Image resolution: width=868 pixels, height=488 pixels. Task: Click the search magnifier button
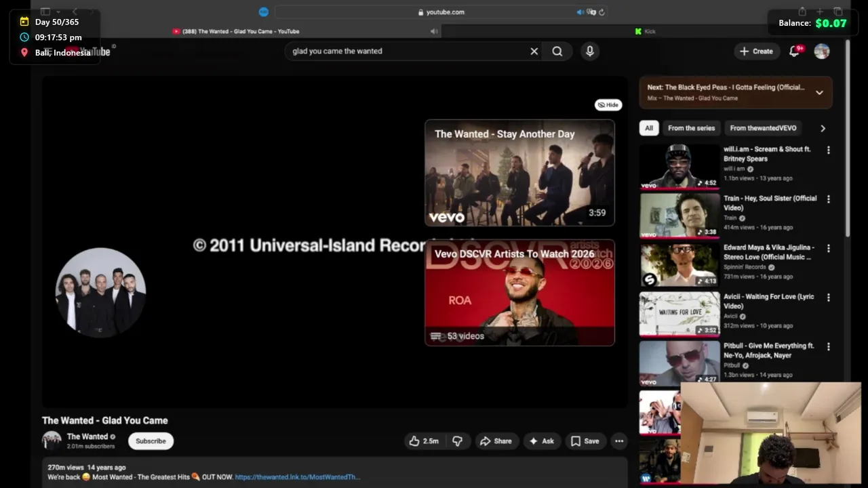[557, 52]
